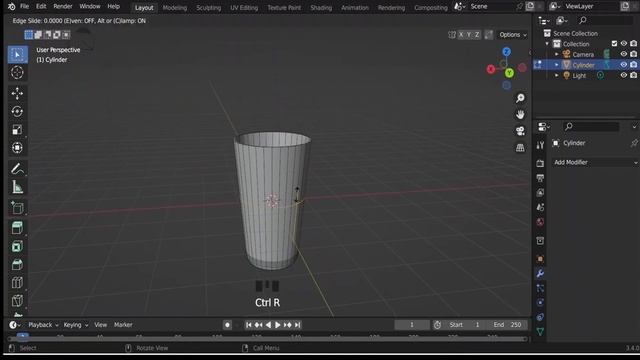The image size is (640, 360).
Task: Click the timeline horizontal scrollbar
Action: tap(267, 339)
